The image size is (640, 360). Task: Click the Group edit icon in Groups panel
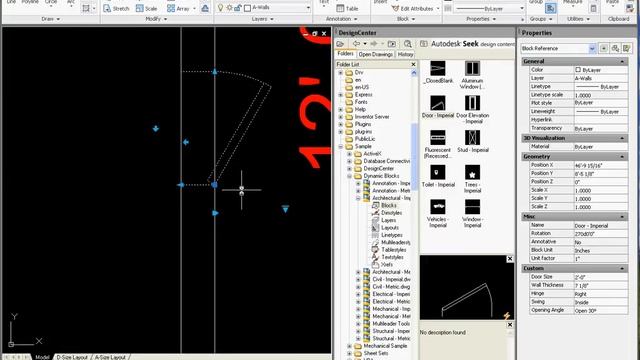click(550, 8)
